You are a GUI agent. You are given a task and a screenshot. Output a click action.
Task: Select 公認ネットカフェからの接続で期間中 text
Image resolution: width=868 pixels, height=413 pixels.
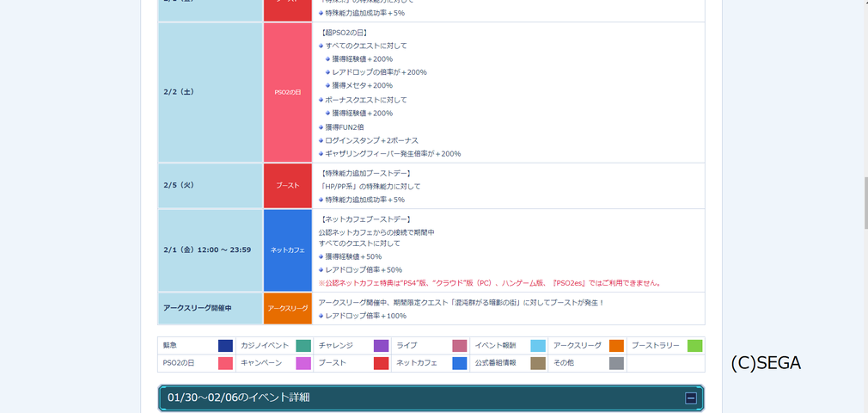tap(376, 232)
